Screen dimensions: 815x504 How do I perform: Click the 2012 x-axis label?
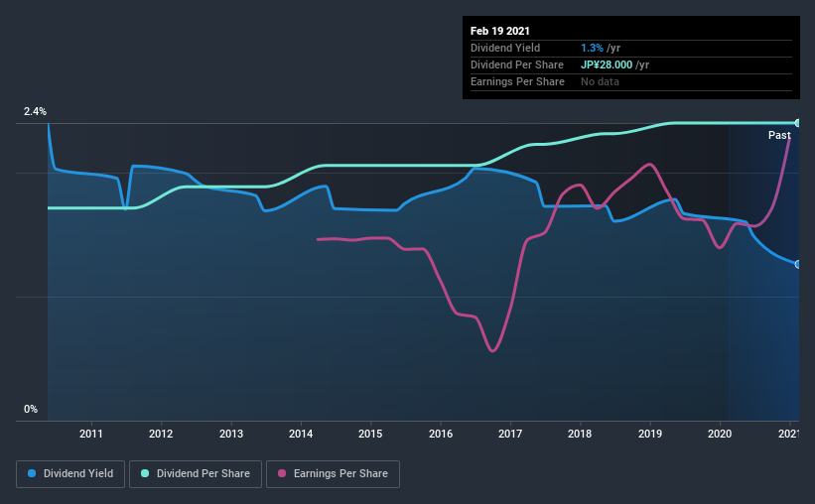coord(161,434)
